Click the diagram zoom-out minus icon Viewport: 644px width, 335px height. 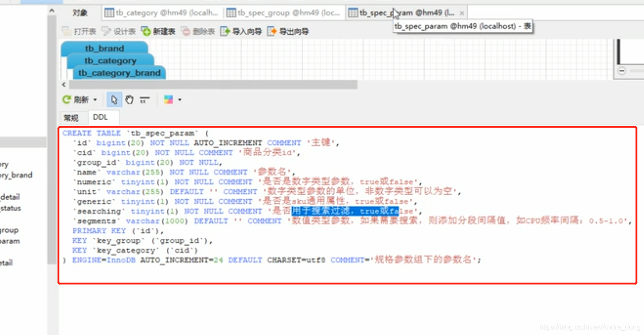(x=622, y=71)
